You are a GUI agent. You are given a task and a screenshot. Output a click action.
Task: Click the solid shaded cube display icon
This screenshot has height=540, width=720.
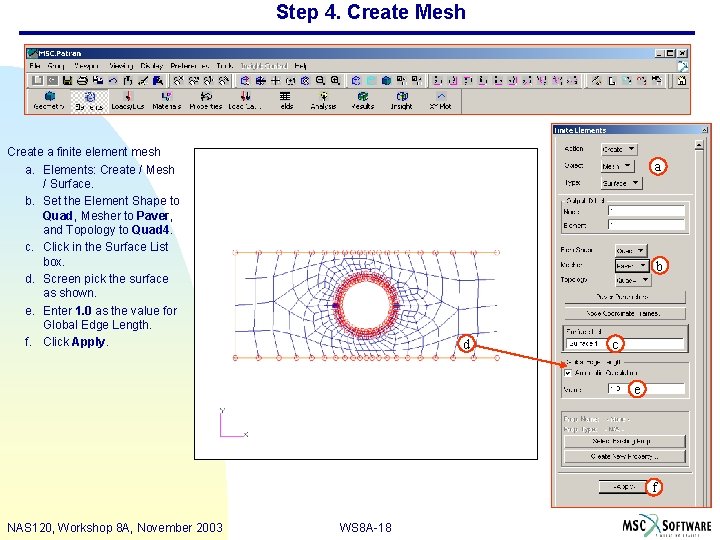[x=387, y=81]
